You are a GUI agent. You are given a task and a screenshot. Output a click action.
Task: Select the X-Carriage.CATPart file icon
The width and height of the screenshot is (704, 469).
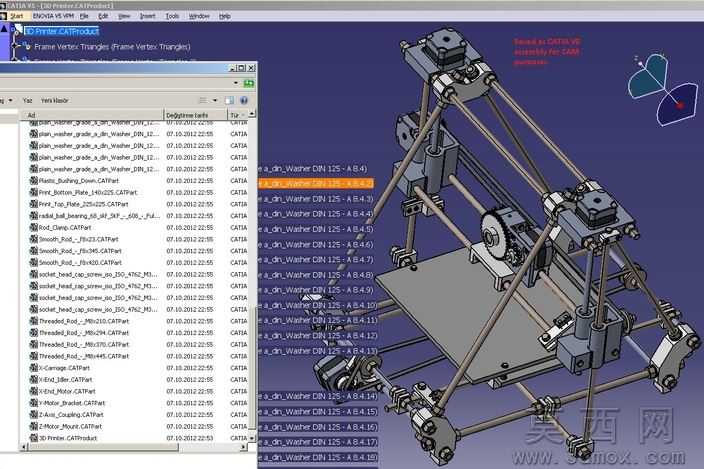(34, 368)
